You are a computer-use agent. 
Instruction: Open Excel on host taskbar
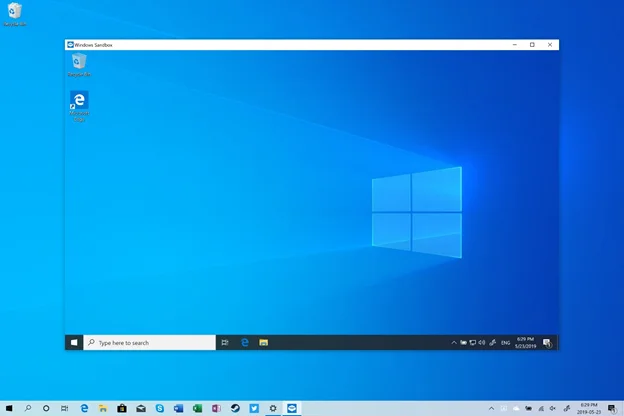(x=197, y=408)
